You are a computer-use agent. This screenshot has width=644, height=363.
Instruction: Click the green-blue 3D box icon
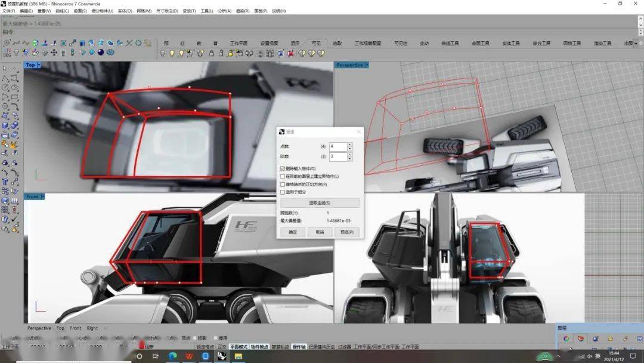click(x=36, y=43)
